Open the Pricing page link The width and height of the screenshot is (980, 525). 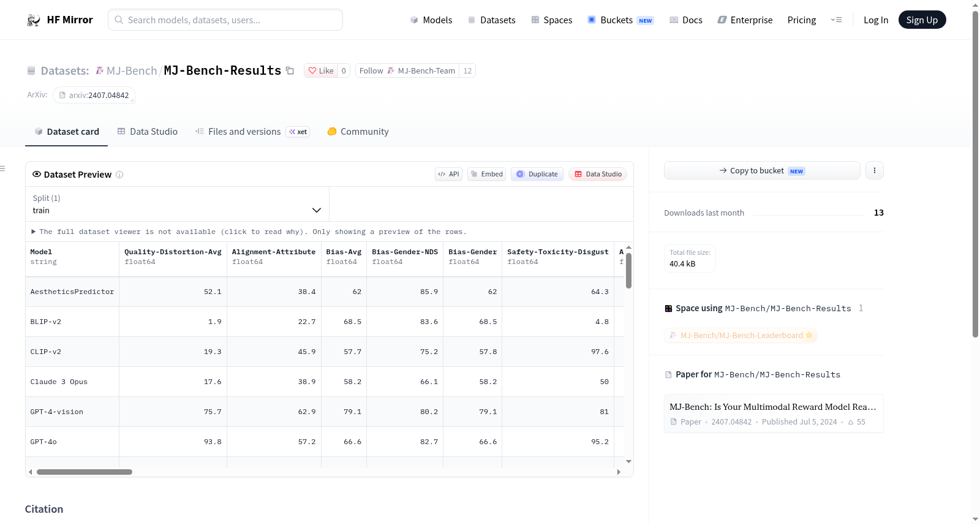[802, 20]
